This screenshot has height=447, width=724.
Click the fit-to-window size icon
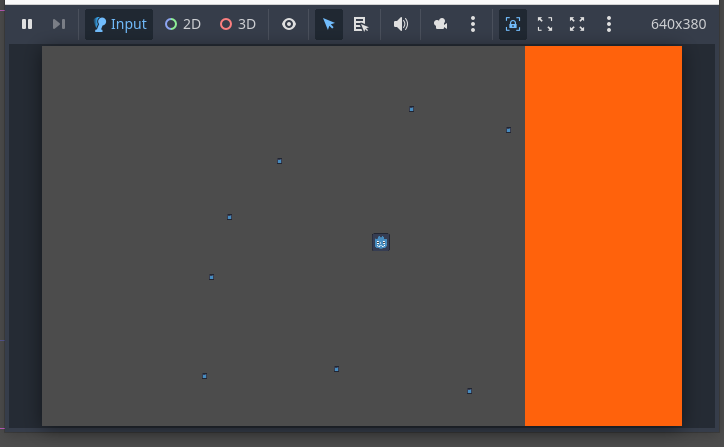(545, 24)
